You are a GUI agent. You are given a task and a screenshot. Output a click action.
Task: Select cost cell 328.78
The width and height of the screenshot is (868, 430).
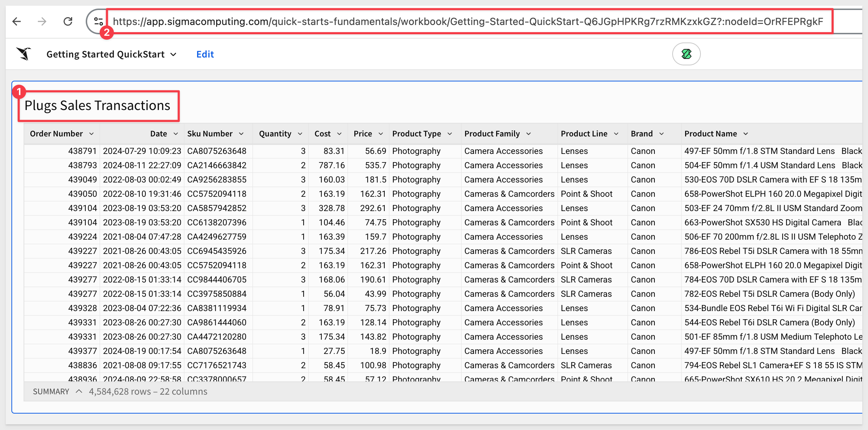click(x=332, y=208)
